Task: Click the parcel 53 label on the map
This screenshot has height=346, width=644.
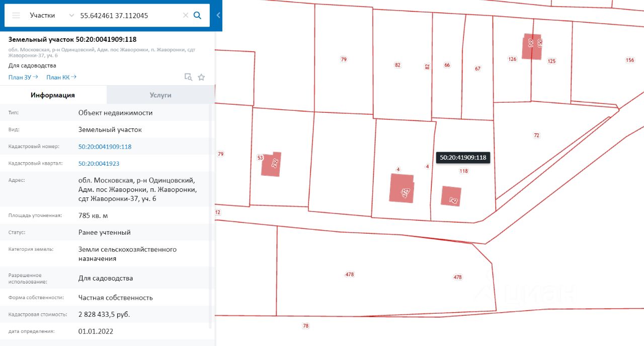Action: (260, 158)
